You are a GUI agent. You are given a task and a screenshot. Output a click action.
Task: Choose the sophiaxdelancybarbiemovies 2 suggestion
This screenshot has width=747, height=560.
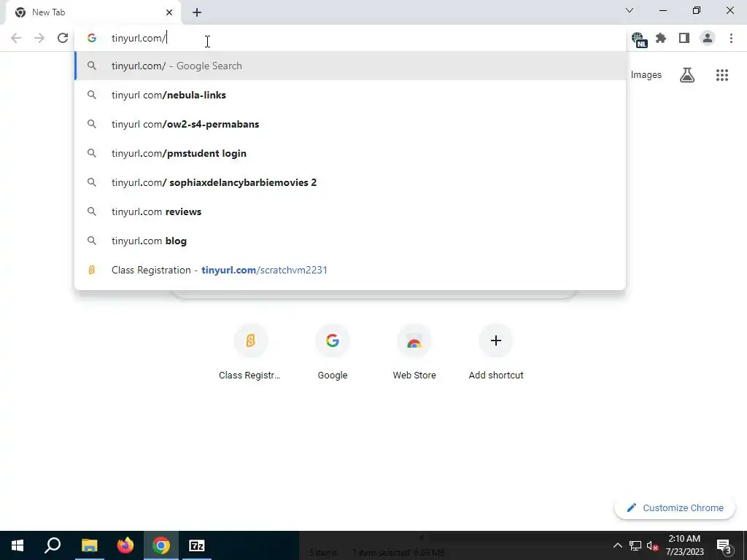(350, 182)
